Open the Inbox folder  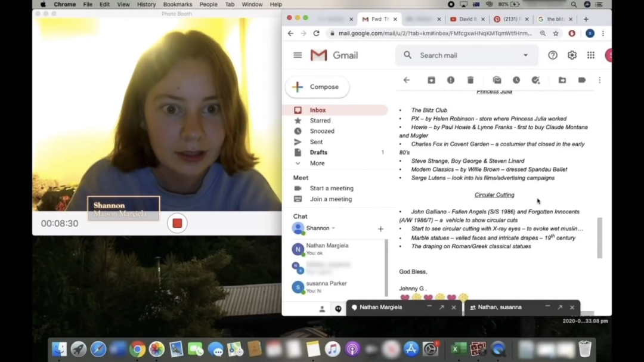pos(335,110)
